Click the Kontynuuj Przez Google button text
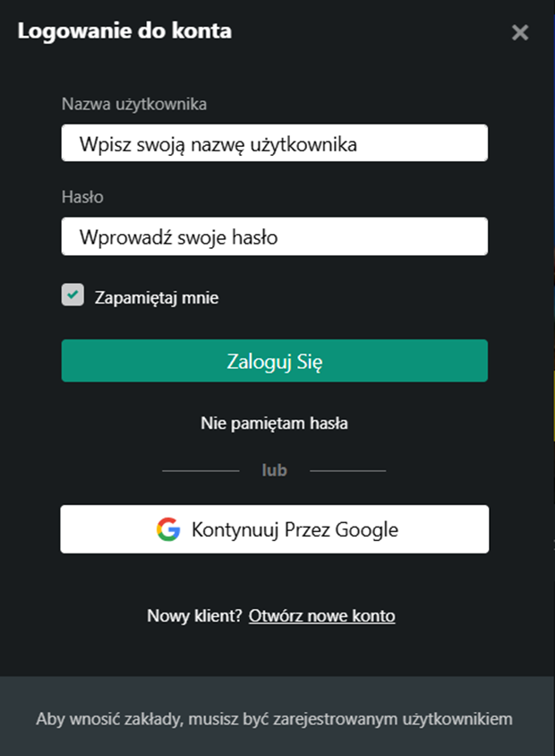Image resolution: width=555 pixels, height=756 pixels. pos(295,529)
